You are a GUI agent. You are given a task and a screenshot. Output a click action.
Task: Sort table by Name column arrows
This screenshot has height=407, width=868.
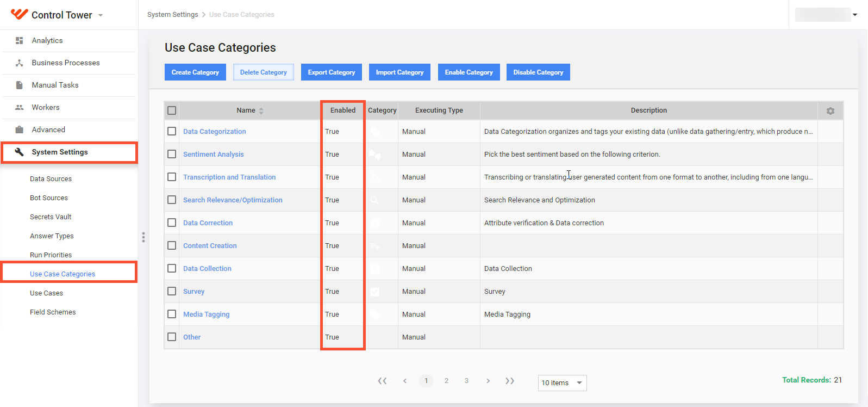pos(261,110)
